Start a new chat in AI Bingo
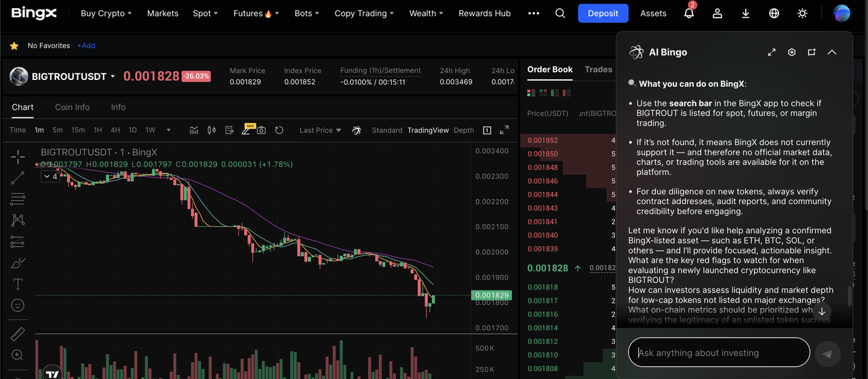868x379 pixels. point(811,52)
